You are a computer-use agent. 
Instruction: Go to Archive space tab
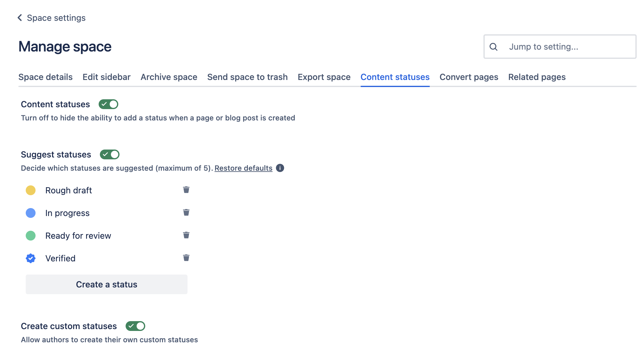point(169,77)
